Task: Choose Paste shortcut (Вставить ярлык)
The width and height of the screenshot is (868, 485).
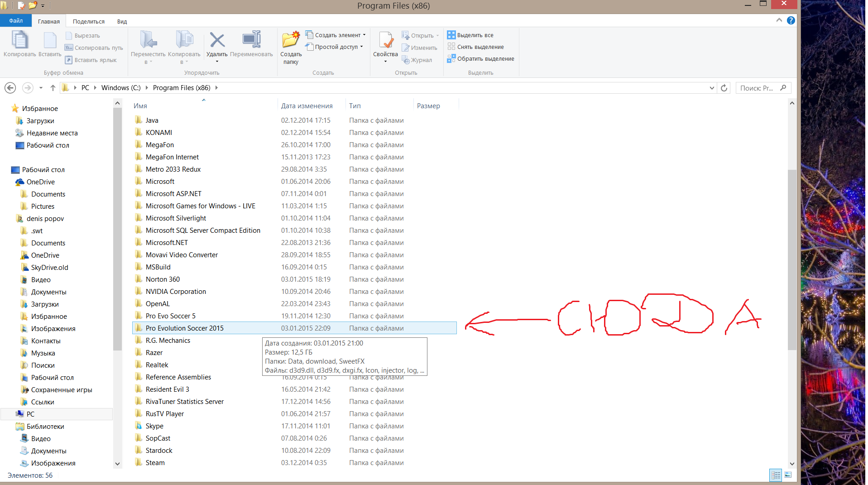Action: coord(91,60)
